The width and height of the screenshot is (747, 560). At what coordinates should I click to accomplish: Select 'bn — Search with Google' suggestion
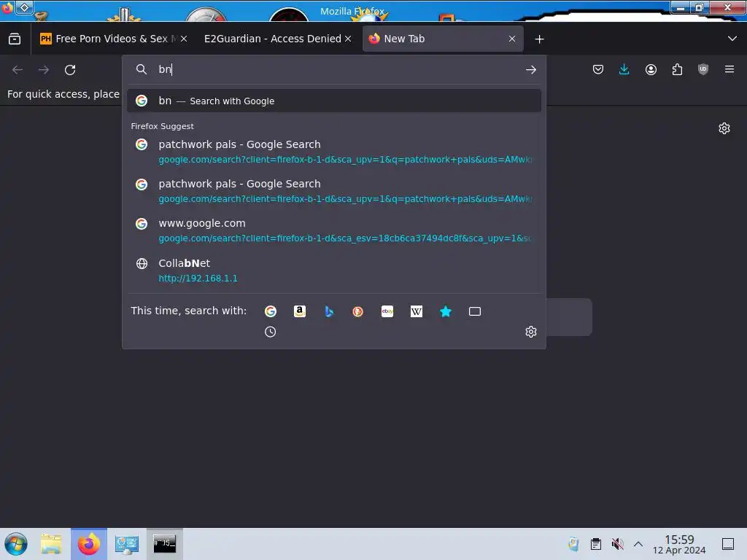(x=334, y=101)
